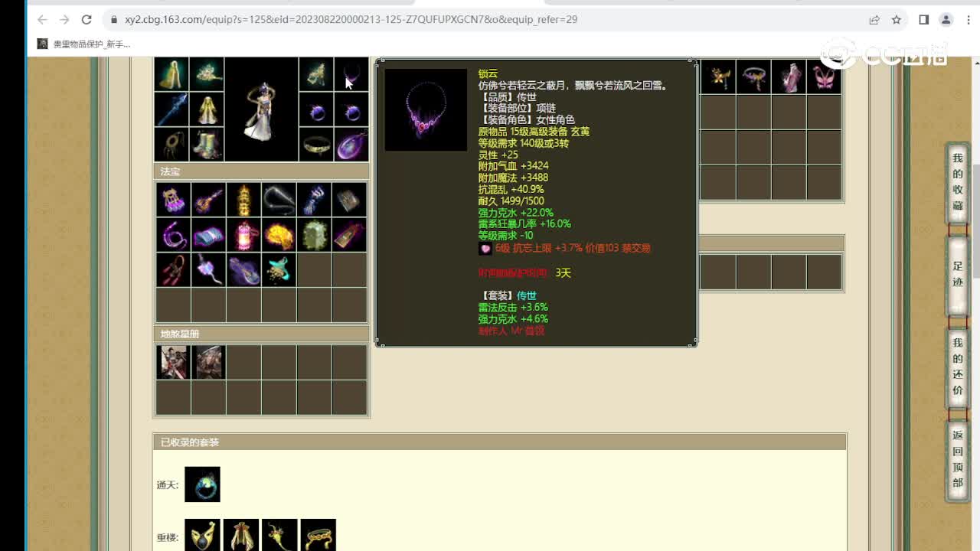Click the 强力克水 +22.0% attribute line

click(x=515, y=213)
